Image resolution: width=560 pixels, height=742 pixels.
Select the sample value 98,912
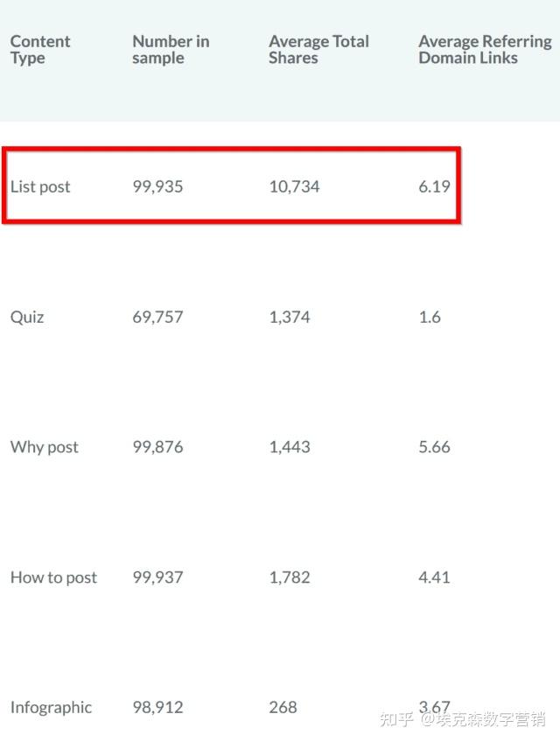157,708
